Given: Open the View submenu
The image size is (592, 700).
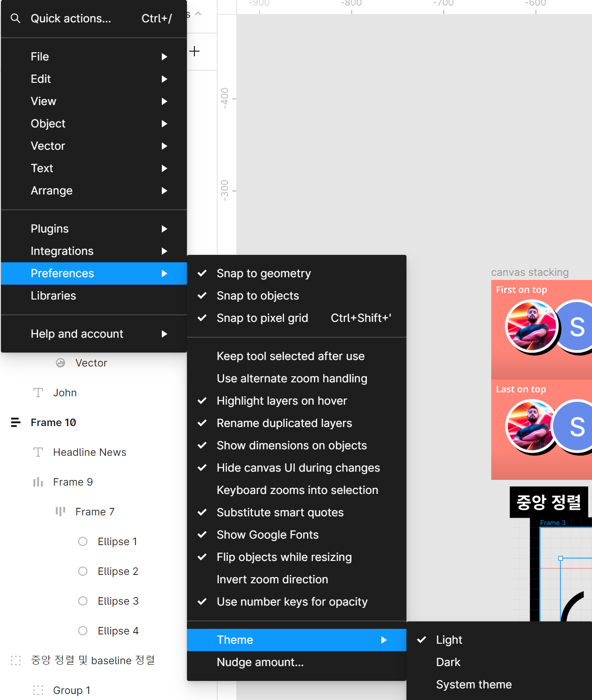Looking at the screenshot, I should [94, 101].
